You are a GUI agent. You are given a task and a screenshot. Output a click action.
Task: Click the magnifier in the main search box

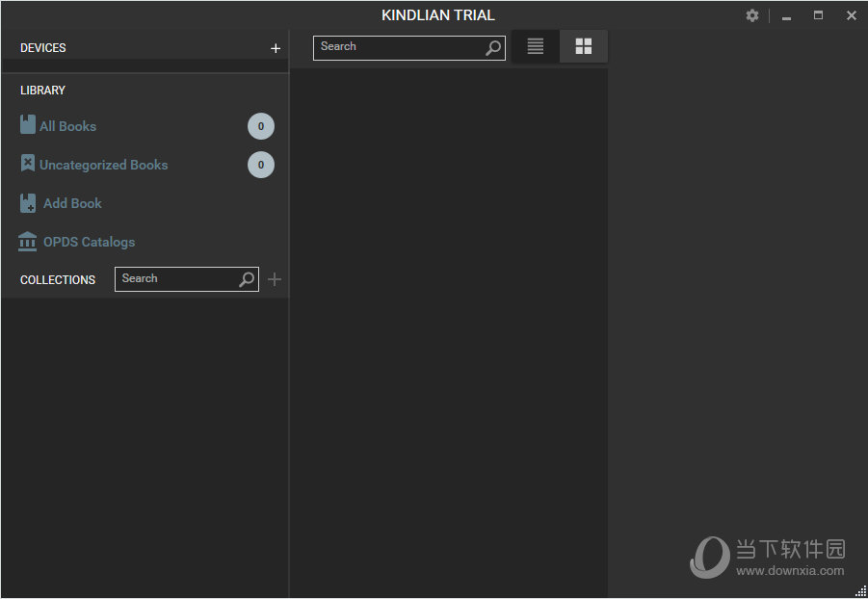pyautogui.click(x=492, y=47)
